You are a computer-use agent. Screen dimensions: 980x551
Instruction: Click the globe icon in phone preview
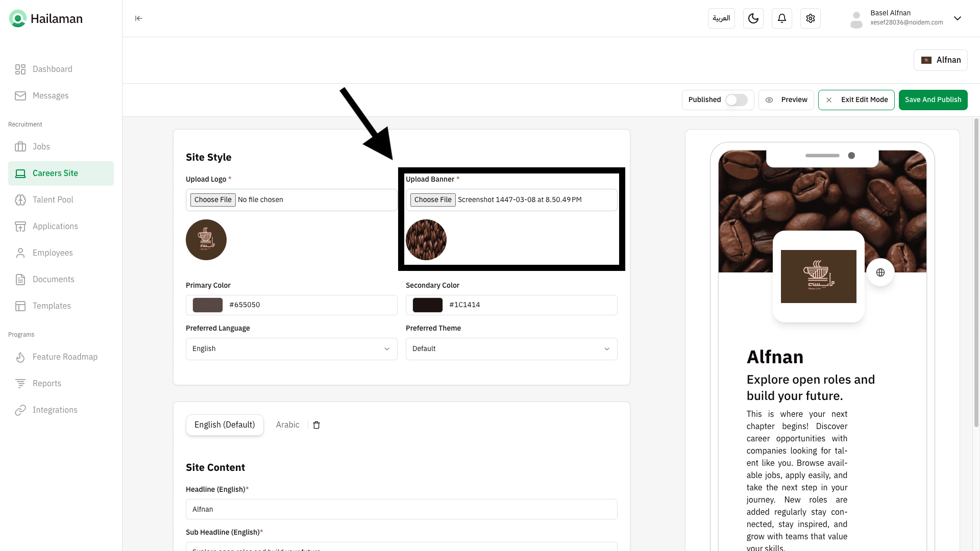pos(880,272)
